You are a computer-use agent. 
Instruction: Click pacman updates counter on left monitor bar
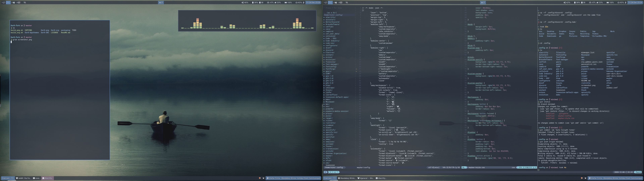pos(161,3)
